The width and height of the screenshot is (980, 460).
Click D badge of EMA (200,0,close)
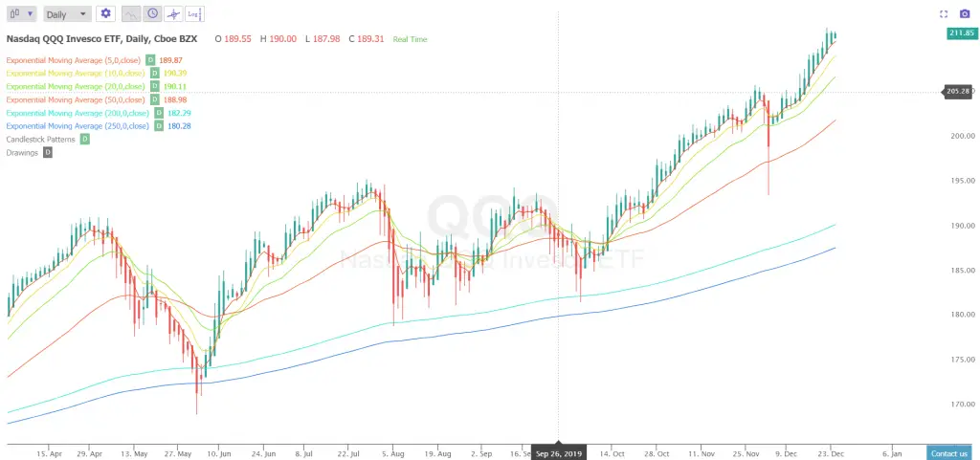(x=159, y=113)
